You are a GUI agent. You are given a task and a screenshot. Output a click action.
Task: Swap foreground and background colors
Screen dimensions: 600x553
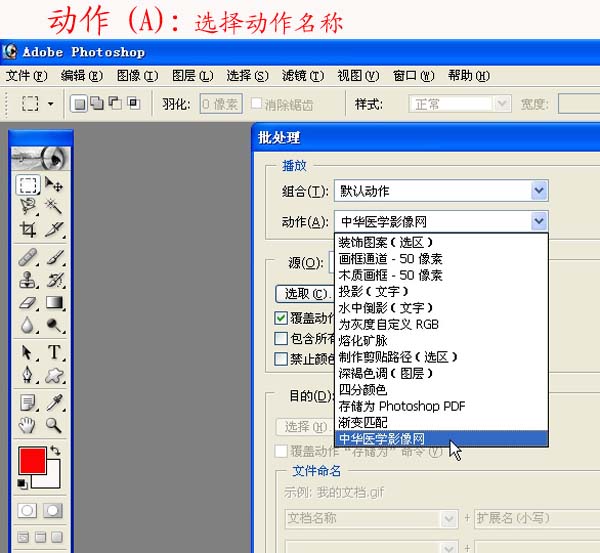55,450
